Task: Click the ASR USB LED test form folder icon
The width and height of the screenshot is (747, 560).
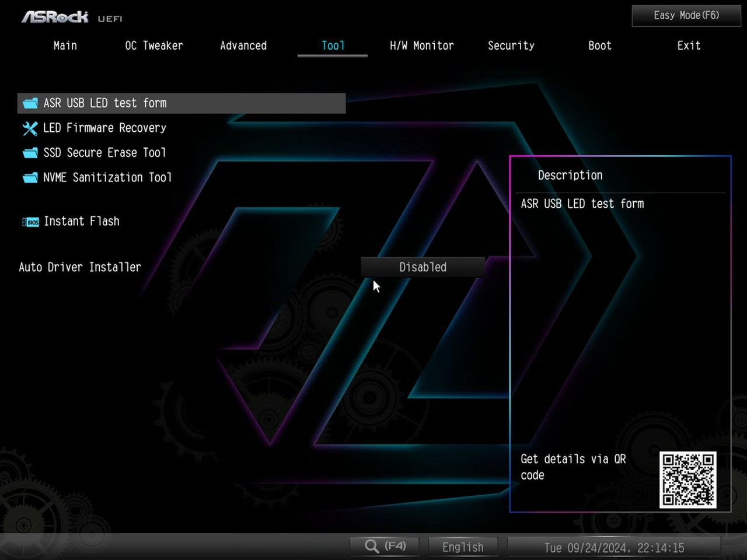Action: click(x=30, y=104)
